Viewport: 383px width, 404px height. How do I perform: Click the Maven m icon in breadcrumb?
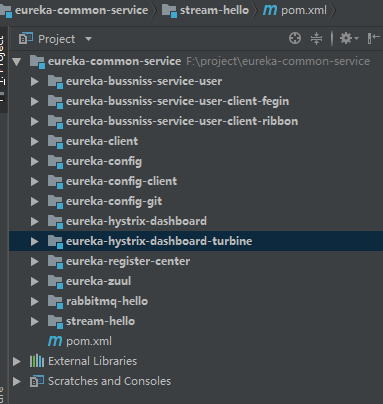270,10
